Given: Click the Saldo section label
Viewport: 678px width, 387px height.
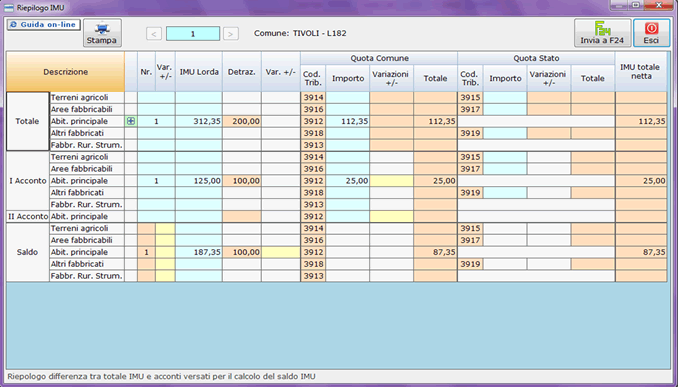Looking at the screenshot, I should pos(28,252).
